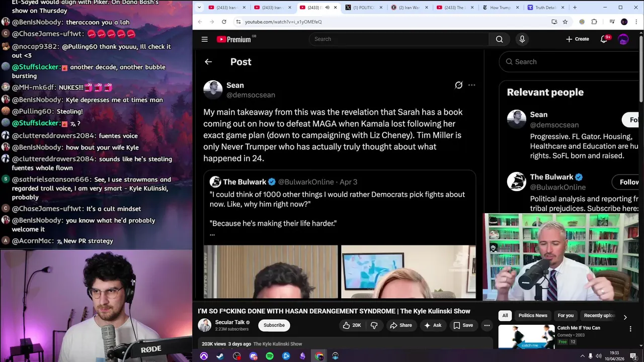The image size is (644, 362).
Task: Open Spotify from the taskbar
Action: click(x=270, y=356)
